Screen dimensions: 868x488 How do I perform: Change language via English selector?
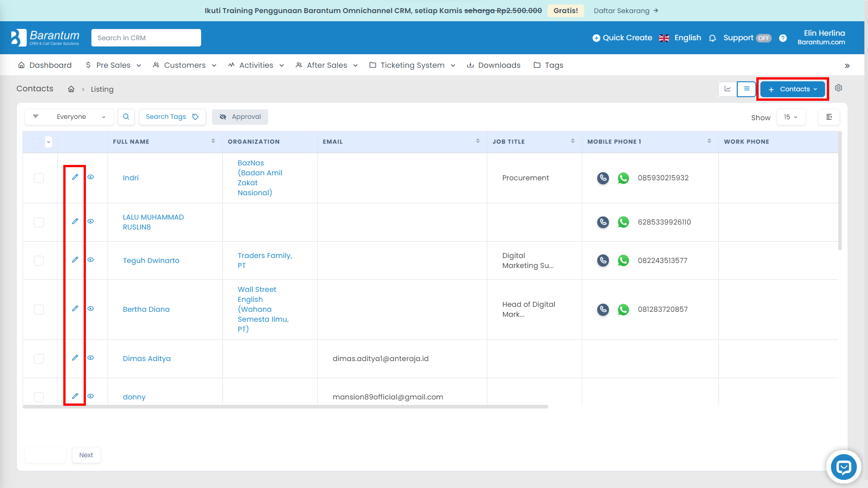point(680,38)
